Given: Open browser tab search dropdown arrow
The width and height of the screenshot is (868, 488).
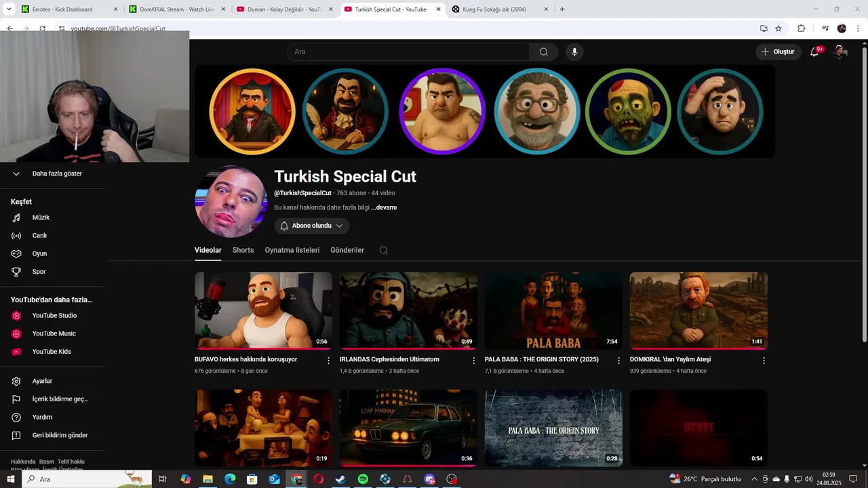Looking at the screenshot, I should pyautogui.click(x=9, y=9).
